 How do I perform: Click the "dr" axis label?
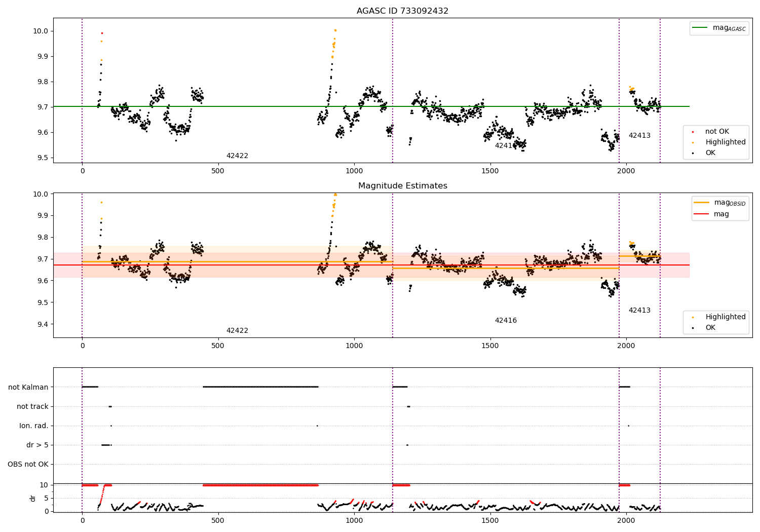[33, 498]
